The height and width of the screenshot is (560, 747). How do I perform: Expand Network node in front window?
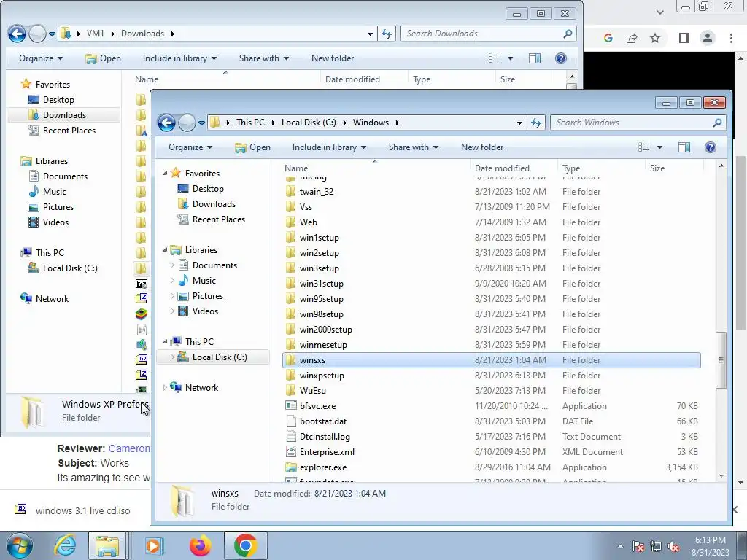point(165,388)
